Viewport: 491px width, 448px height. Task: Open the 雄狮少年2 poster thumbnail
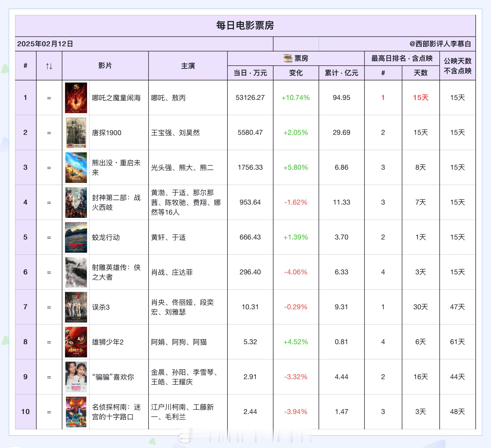(76, 342)
